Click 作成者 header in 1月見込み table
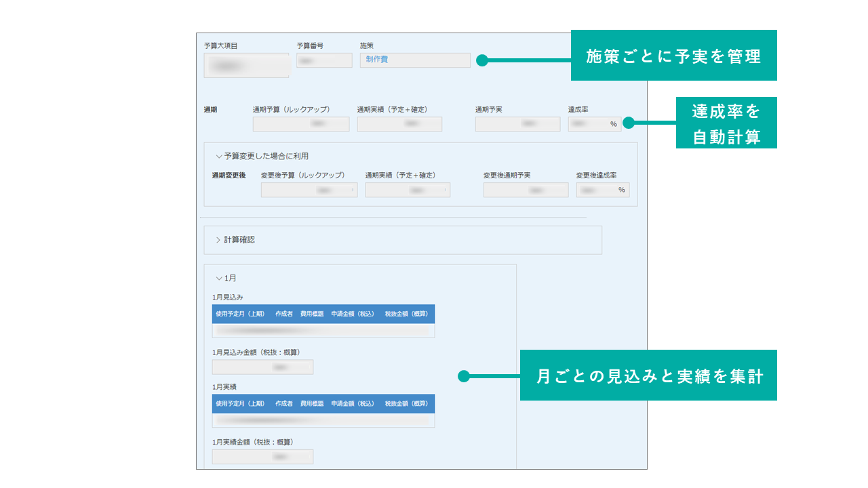The width and height of the screenshot is (868, 488). [x=284, y=314]
